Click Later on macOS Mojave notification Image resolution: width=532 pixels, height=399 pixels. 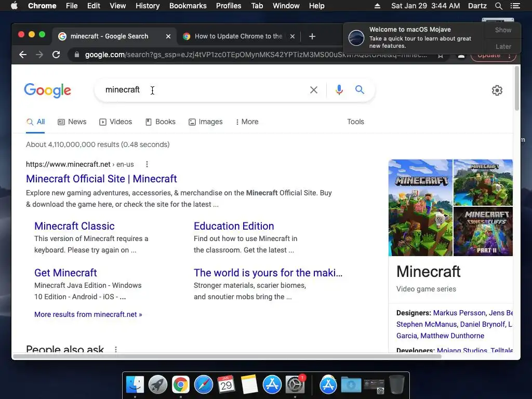[x=503, y=46]
